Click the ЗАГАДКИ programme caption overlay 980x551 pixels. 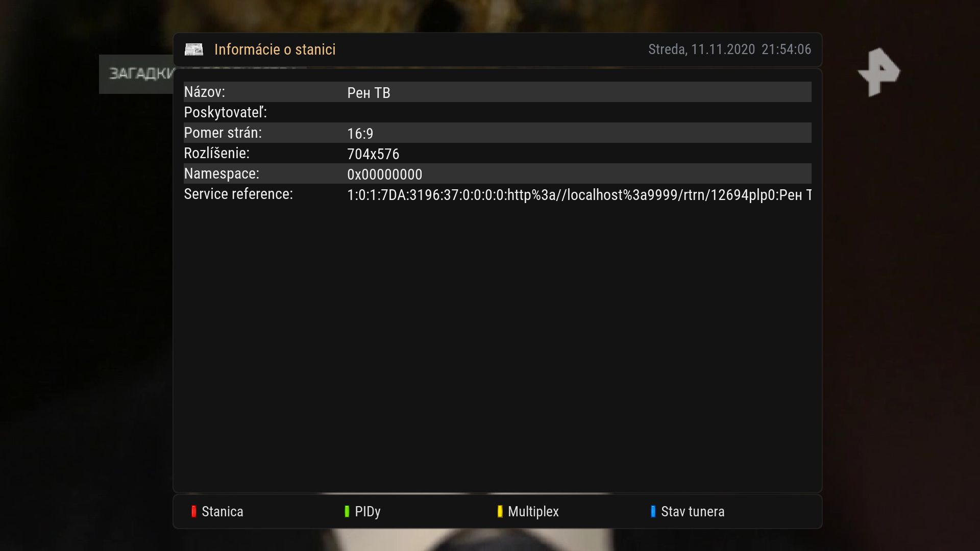click(136, 74)
